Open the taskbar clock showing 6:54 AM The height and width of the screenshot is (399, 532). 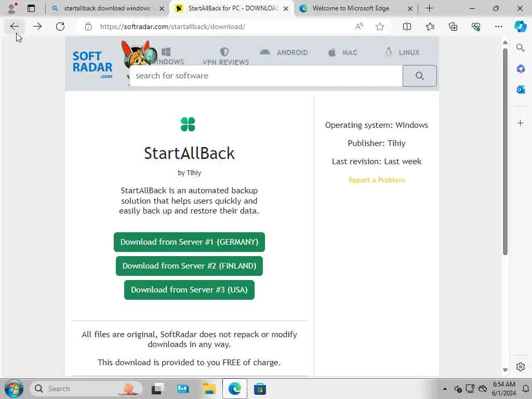(x=503, y=389)
